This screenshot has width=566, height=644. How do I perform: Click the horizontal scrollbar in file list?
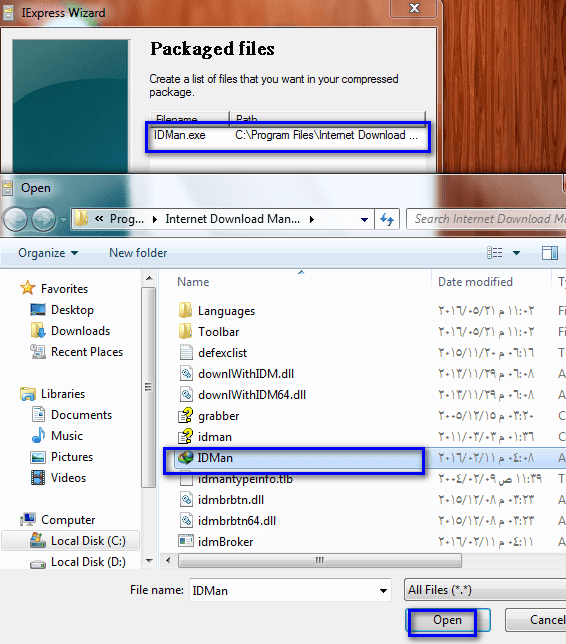[x=320, y=560]
